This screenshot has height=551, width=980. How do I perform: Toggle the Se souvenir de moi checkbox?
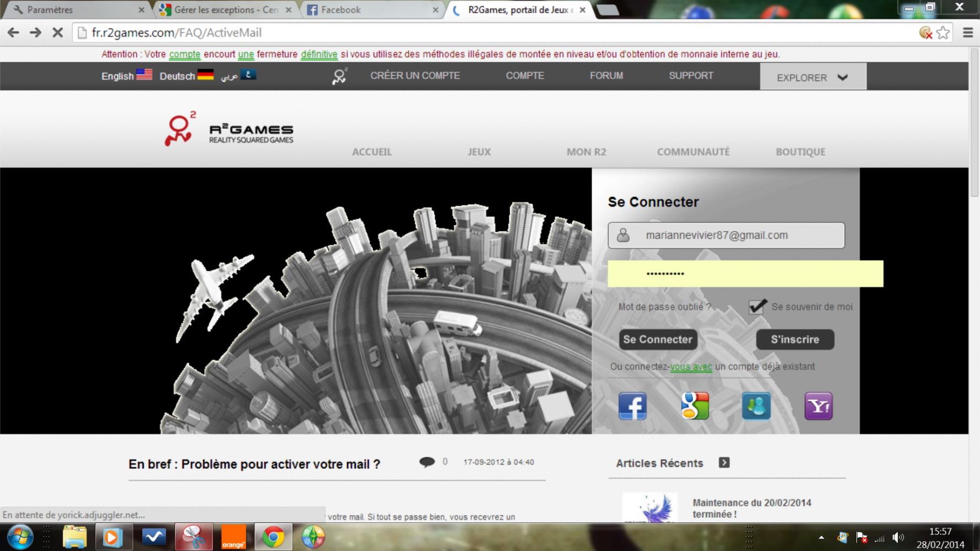pyautogui.click(x=757, y=307)
